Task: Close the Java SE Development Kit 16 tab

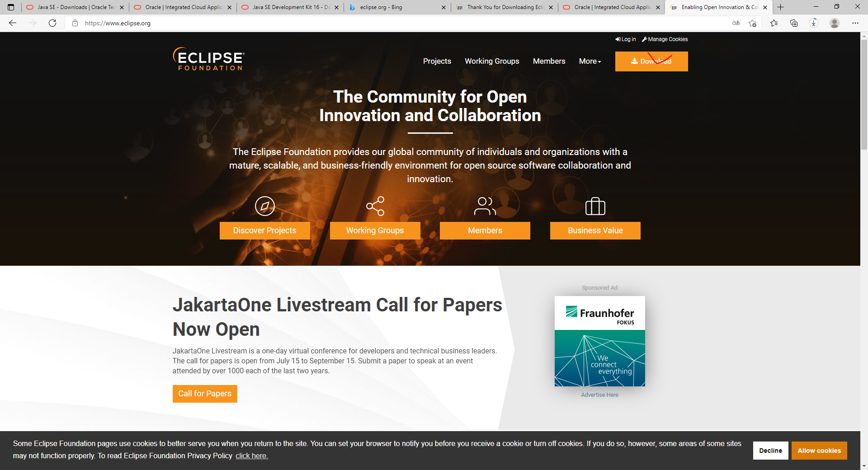Action: (336, 7)
